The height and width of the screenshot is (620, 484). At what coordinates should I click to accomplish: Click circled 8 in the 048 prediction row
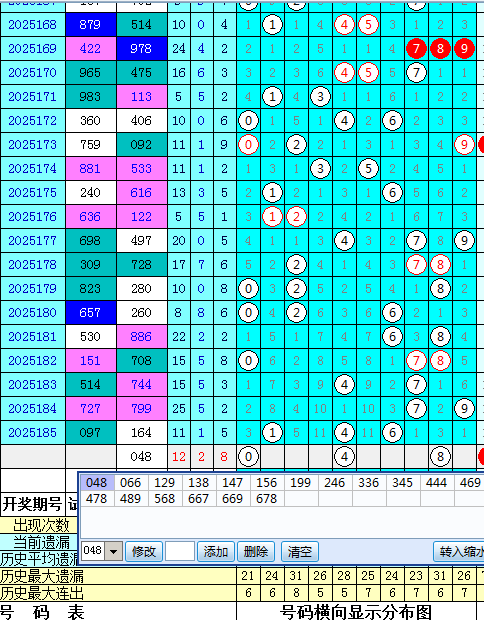coord(440,457)
